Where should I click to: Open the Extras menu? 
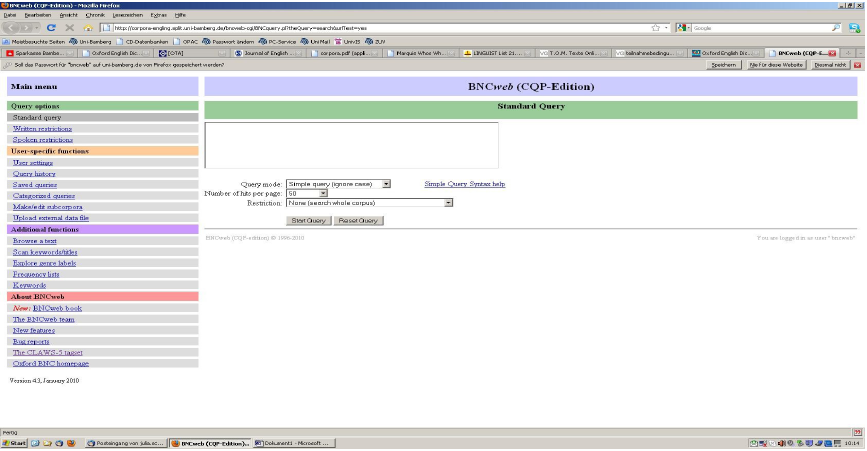pos(159,15)
